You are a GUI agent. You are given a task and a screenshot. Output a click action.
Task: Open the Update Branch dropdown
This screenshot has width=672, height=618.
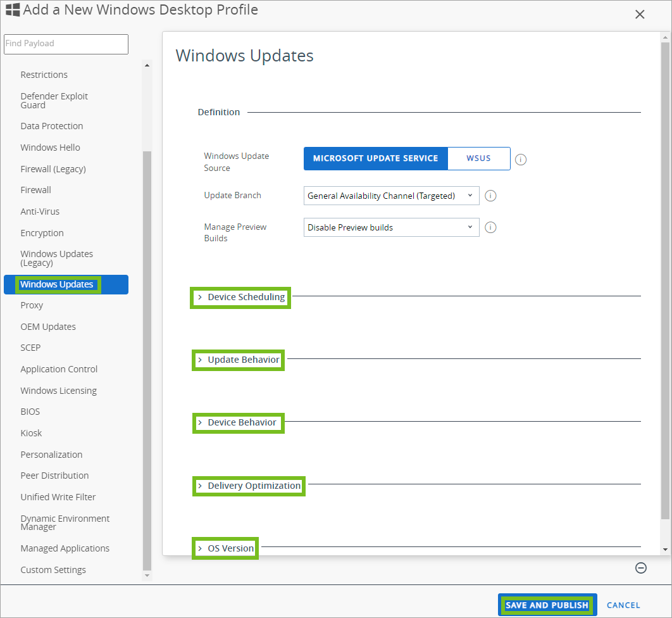391,196
